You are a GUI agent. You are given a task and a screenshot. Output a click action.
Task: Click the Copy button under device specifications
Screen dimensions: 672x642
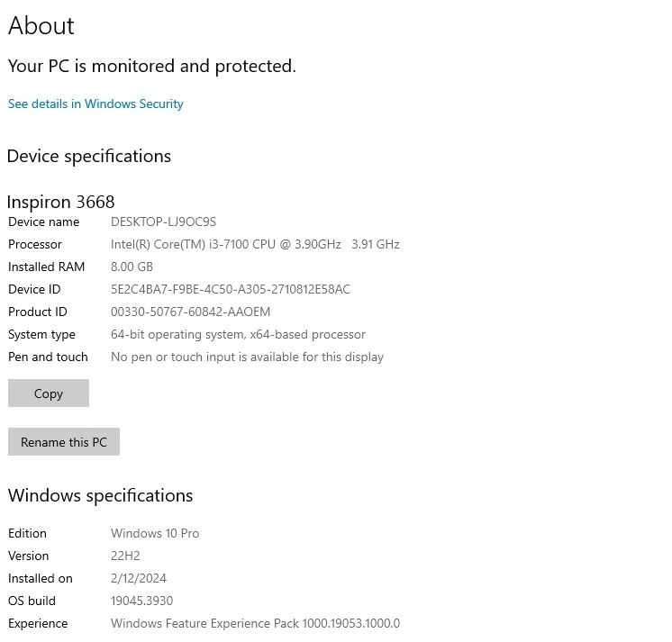(x=49, y=393)
